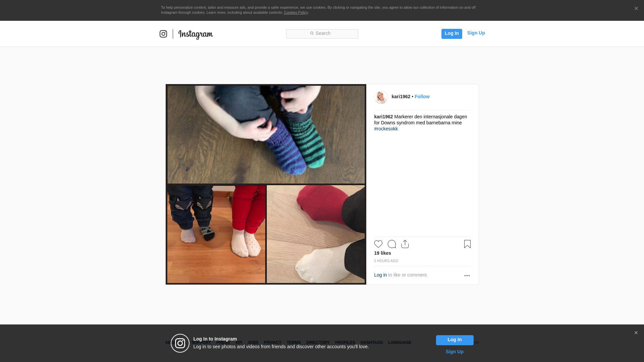Click Log in to like or comment

(x=380, y=275)
